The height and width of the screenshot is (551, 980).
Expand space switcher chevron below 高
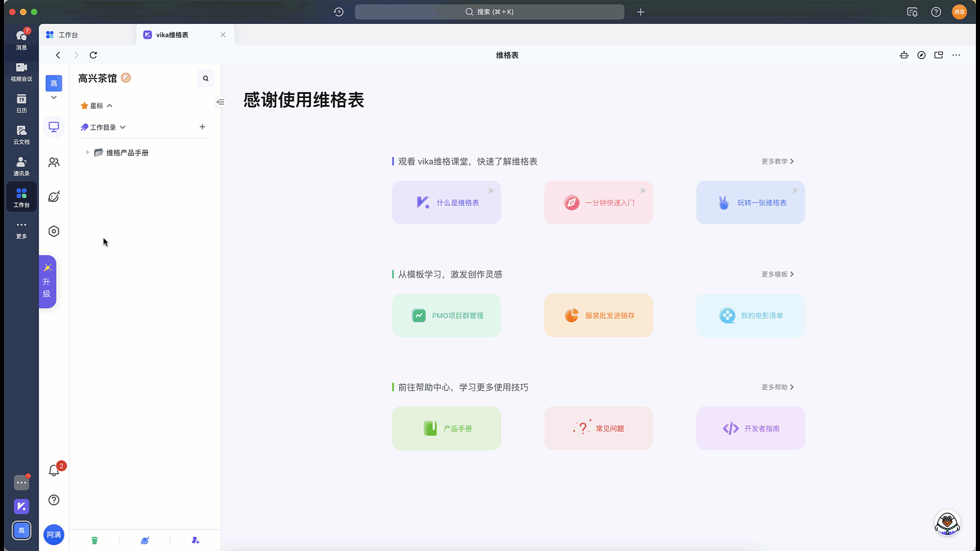pos(54,97)
